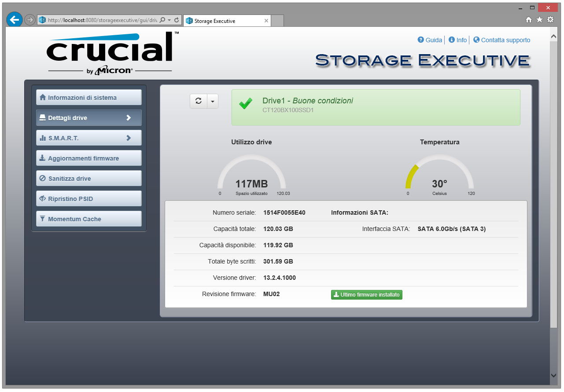
Task: Click the browser page reload icon
Action: tap(177, 20)
